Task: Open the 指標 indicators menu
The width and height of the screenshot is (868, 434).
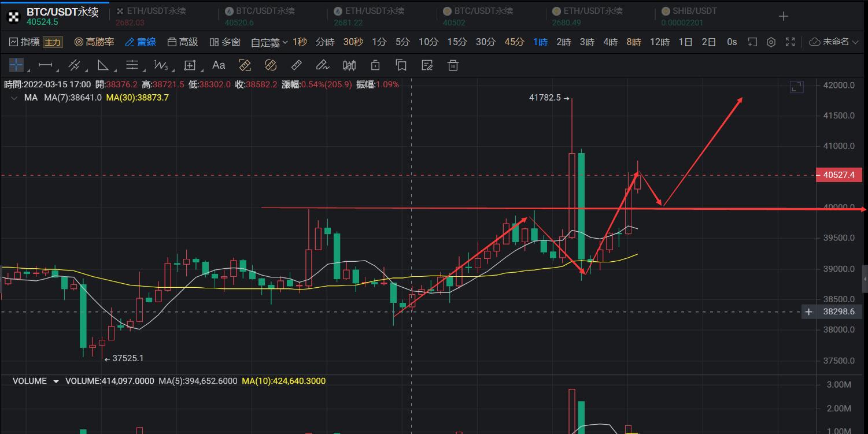Action: point(25,42)
